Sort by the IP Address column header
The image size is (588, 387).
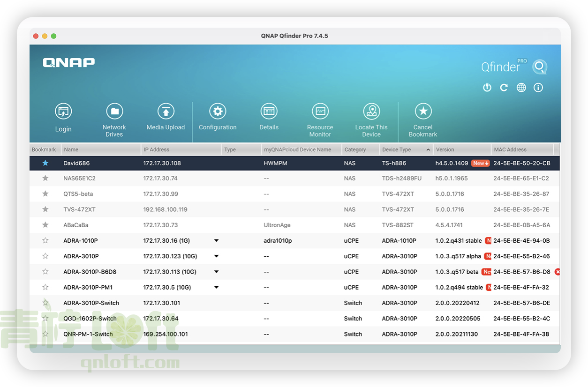tap(181, 150)
